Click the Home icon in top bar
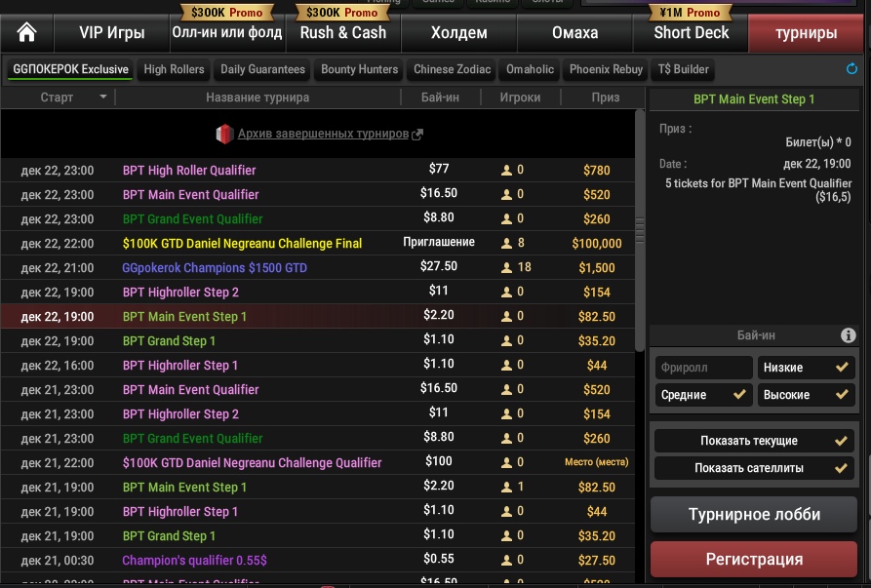 click(x=27, y=32)
